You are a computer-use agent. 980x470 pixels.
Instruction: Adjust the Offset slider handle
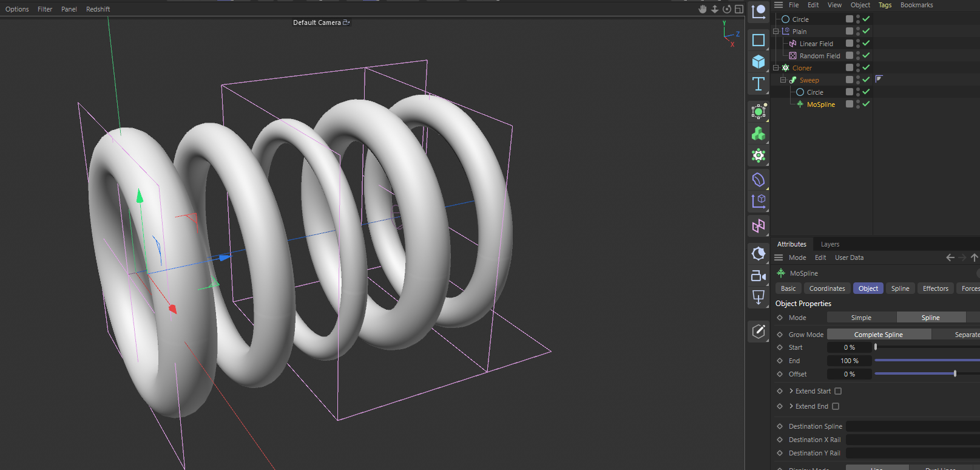pyautogui.click(x=955, y=374)
